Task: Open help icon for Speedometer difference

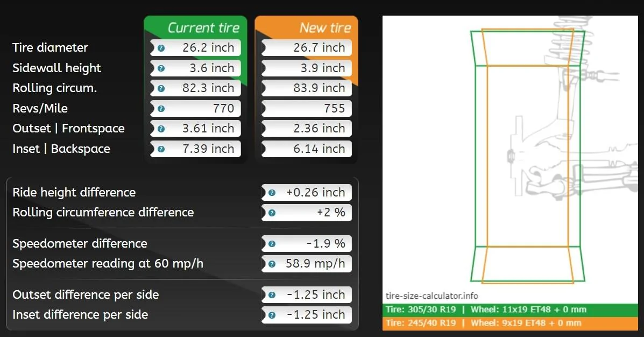Action: pyautogui.click(x=272, y=244)
